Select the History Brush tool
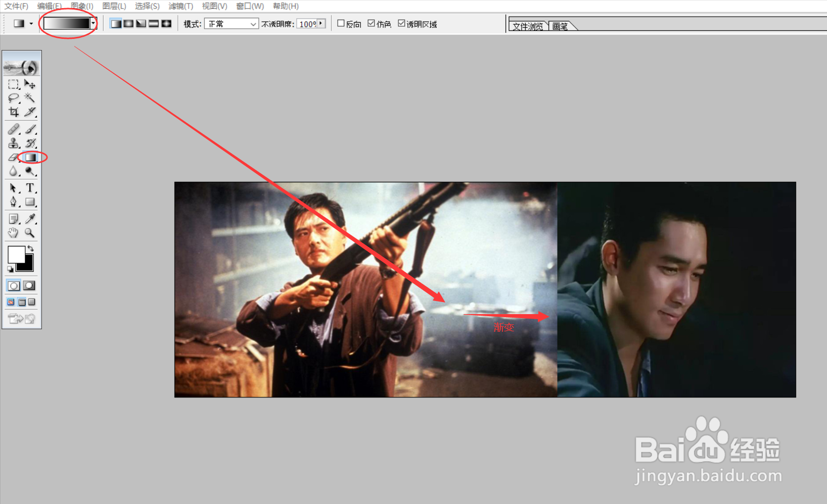Viewport: 827px width, 504px height. pyautogui.click(x=30, y=143)
